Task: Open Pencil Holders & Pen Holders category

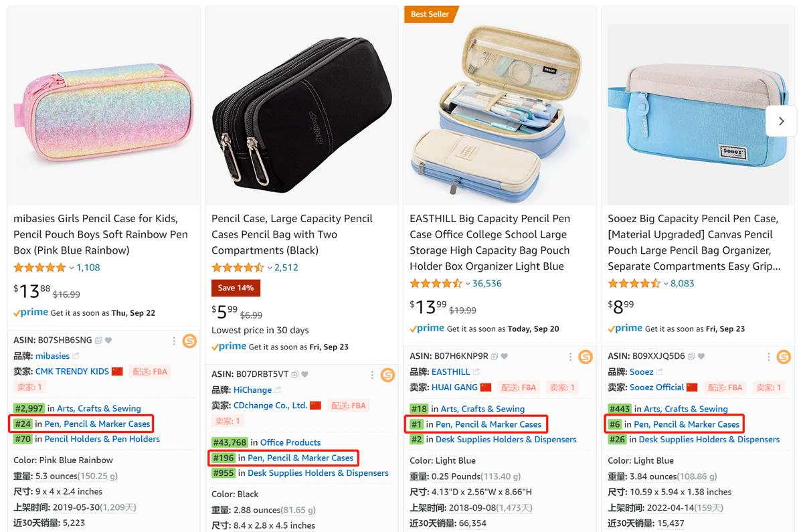Action: (102, 439)
